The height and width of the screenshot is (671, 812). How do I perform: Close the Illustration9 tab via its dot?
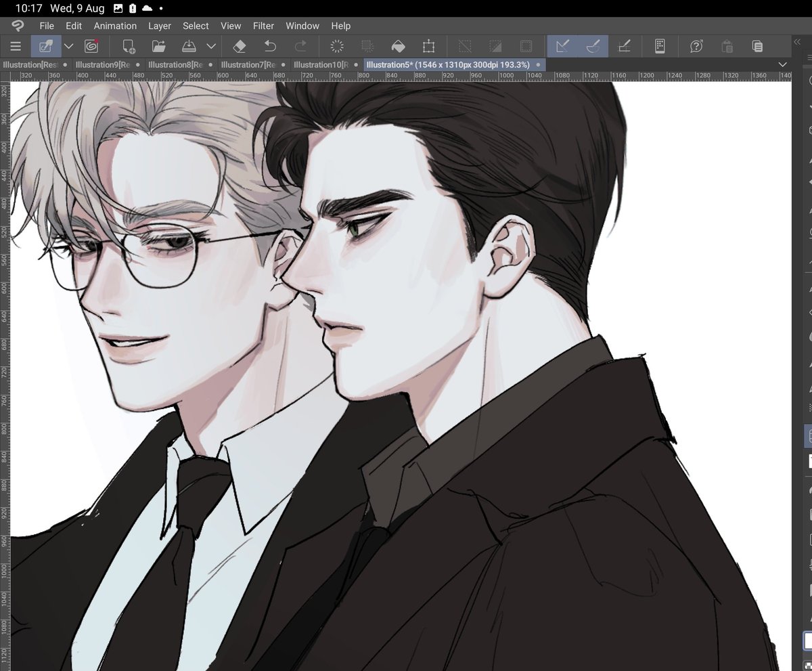point(137,65)
